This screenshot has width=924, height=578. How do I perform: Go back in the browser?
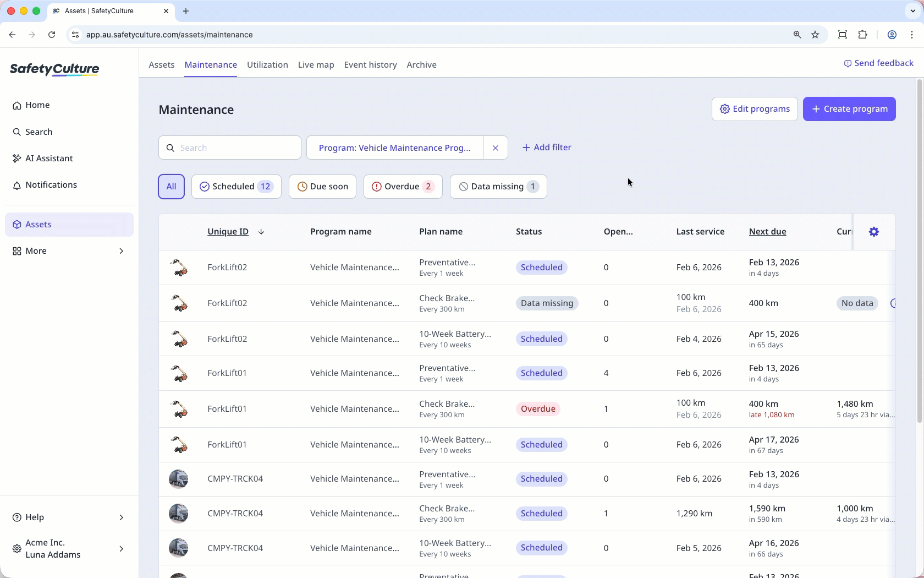[x=12, y=35]
